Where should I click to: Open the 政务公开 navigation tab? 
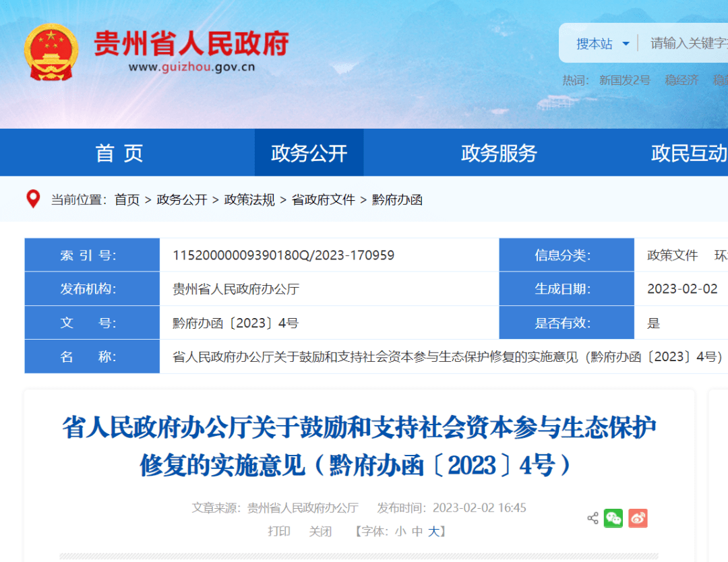pos(309,153)
